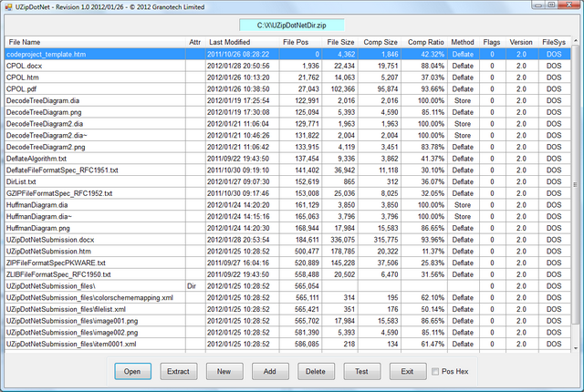This screenshot has height=392, width=584.
Task: Click the Flags column header
Action: 492,42
